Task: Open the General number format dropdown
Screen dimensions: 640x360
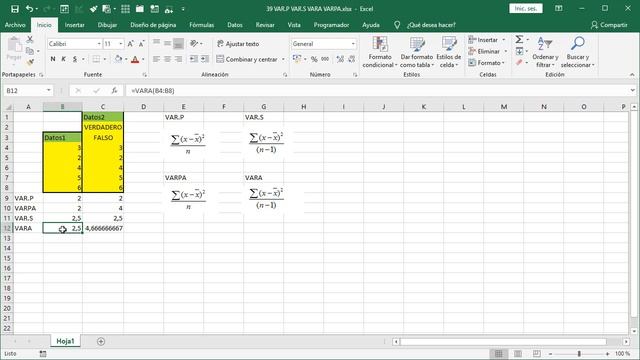Action: [353, 44]
